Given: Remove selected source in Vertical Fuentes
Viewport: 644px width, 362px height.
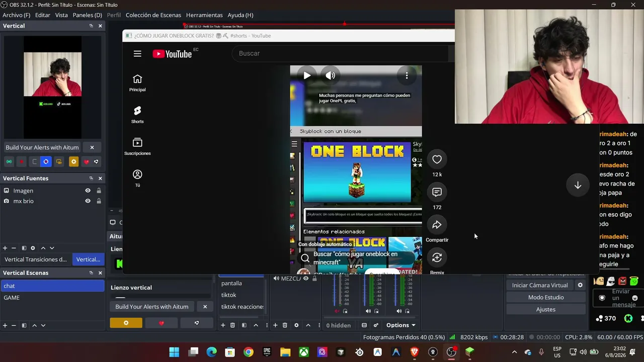Looking at the screenshot, I should [14, 248].
